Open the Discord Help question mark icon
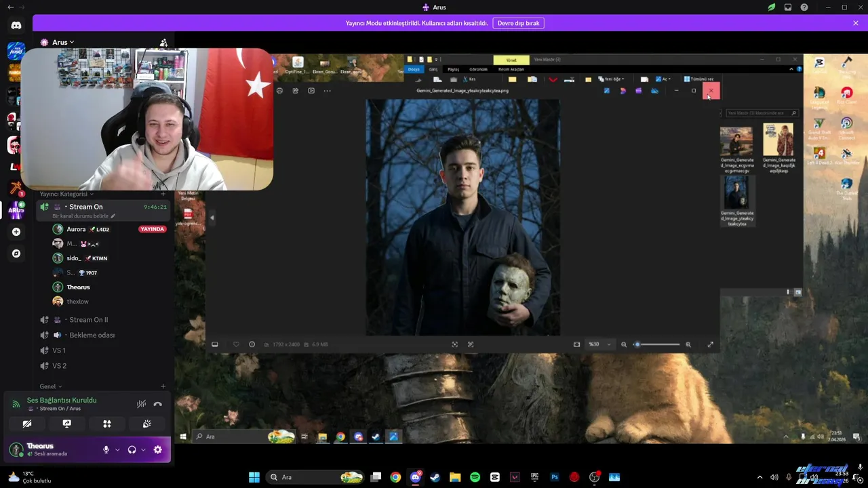 (804, 7)
